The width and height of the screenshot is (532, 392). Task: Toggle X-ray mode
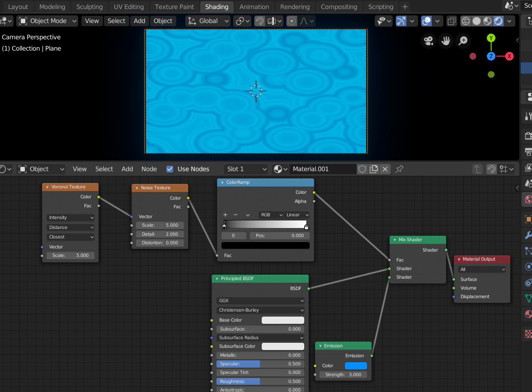point(451,21)
